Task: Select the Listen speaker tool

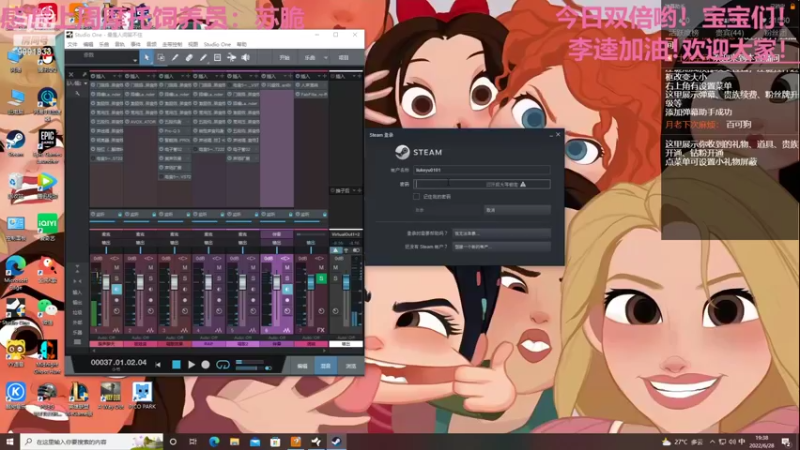Action: pos(245,58)
